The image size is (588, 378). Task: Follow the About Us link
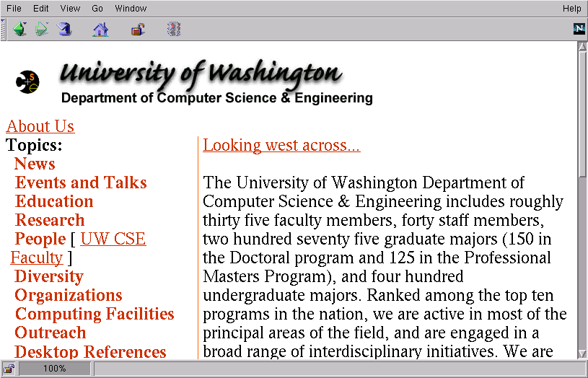click(40, 126)
